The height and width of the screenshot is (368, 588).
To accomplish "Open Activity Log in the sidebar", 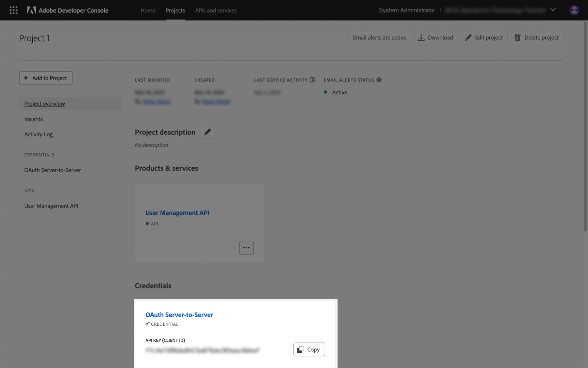I will 38,134.
